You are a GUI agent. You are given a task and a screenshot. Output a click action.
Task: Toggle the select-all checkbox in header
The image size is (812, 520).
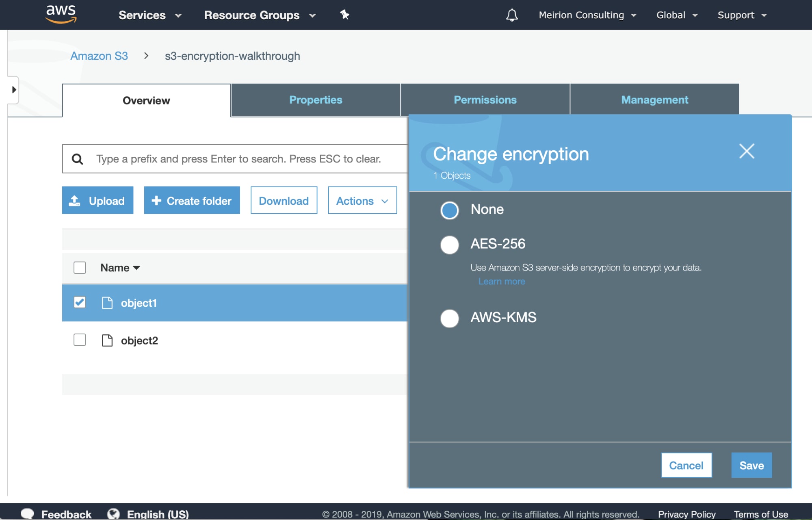[x=80, y=268]
